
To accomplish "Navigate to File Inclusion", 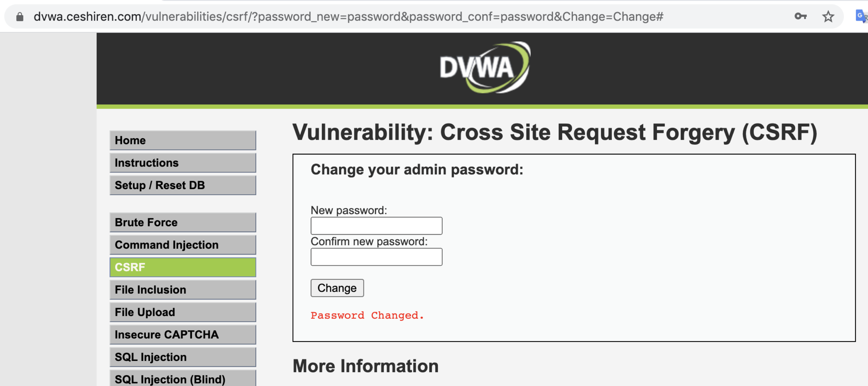I will [x=183, y=290].
